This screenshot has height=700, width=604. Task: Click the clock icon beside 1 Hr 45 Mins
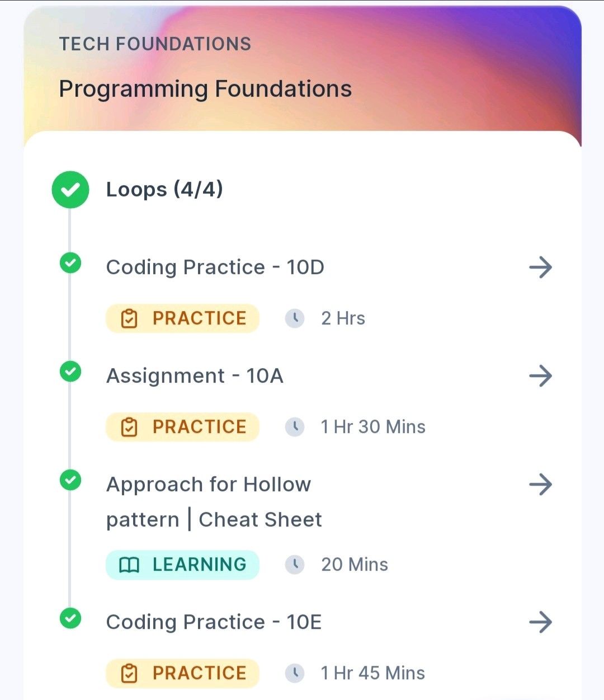tap(295, 673)
